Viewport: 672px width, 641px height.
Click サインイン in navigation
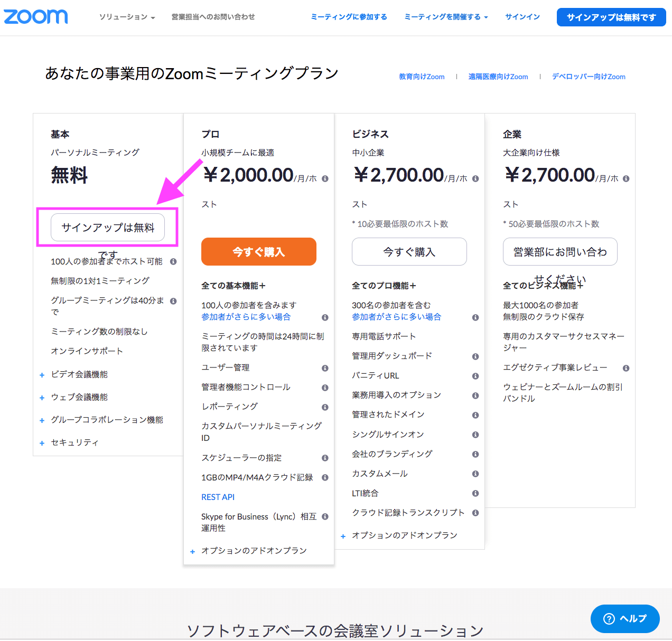click(522, 17)
